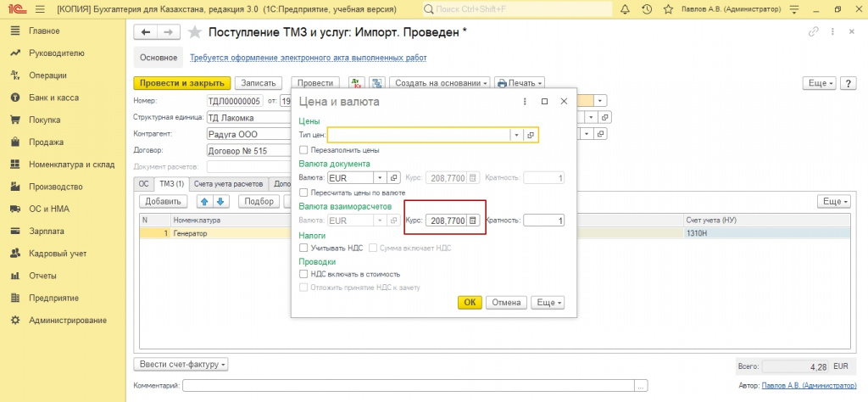Click global search box
Screen dimensions: 868x402
(x=517, y=9)
